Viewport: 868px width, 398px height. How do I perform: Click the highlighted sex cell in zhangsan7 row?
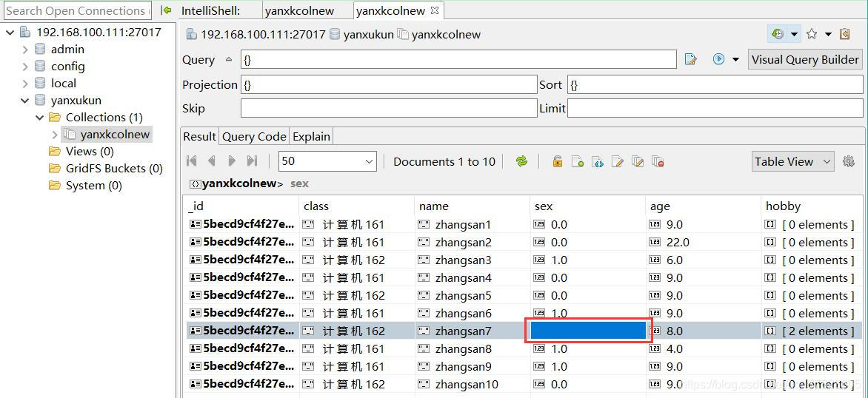pos(589,331)
